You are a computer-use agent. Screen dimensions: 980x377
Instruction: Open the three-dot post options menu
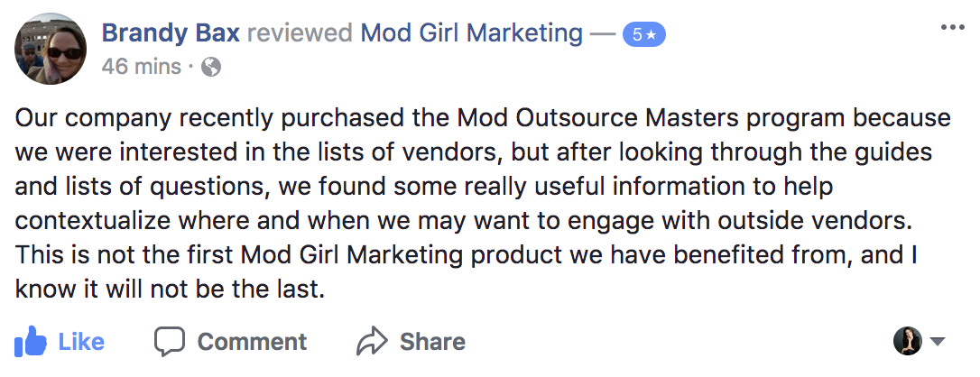(952, 27)
